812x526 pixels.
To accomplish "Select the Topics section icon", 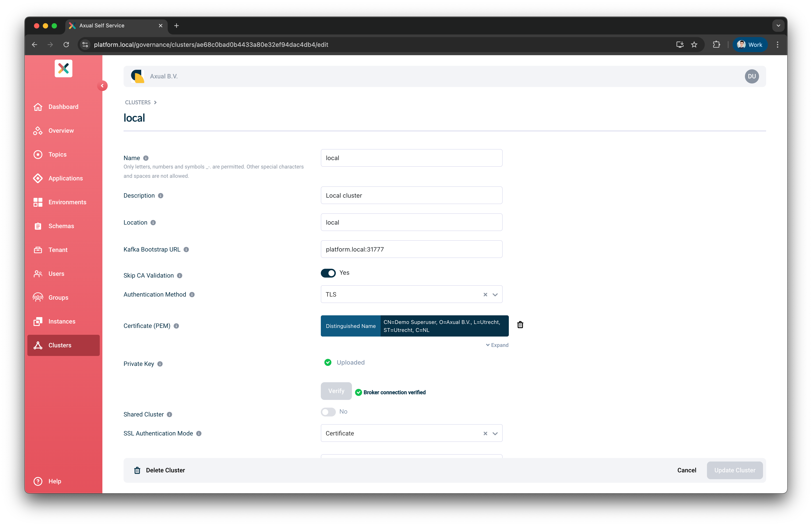I will click(38, 154).
